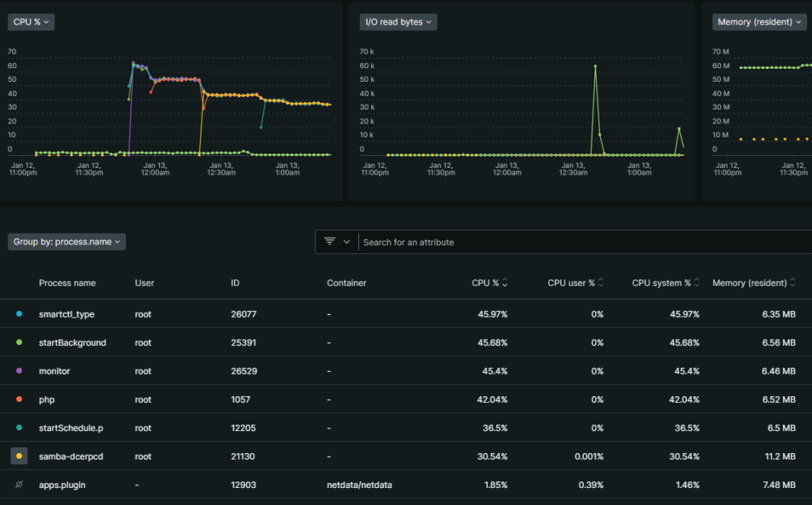This screenshot has width=812, height=505.
Task: Select the monitor process name
Action: tap(54, 371)
